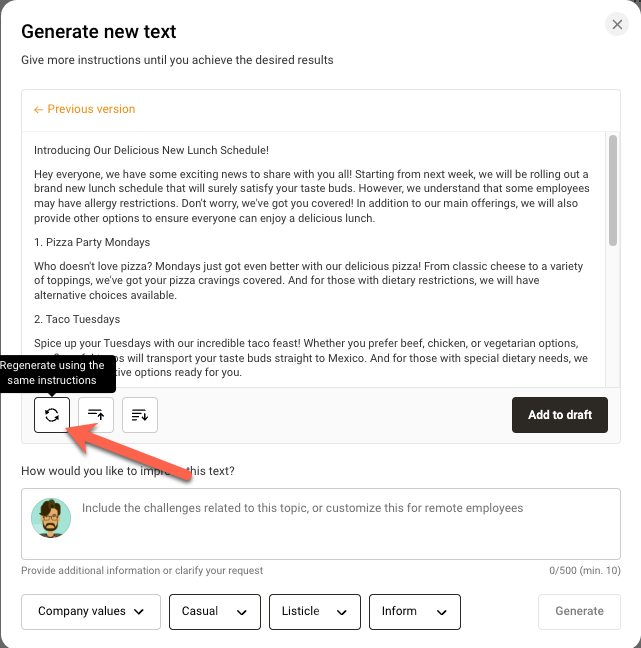Click the Introducing Our Delicious New Lunch Schedule heading

[x=151, y=150]
